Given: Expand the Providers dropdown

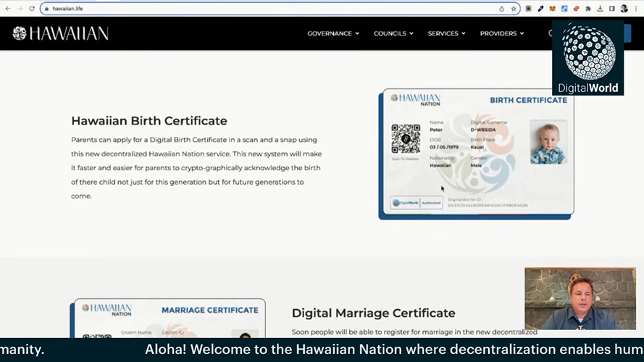Looking at the screenshot, I should pyautogui.click(x=502, y=33).
